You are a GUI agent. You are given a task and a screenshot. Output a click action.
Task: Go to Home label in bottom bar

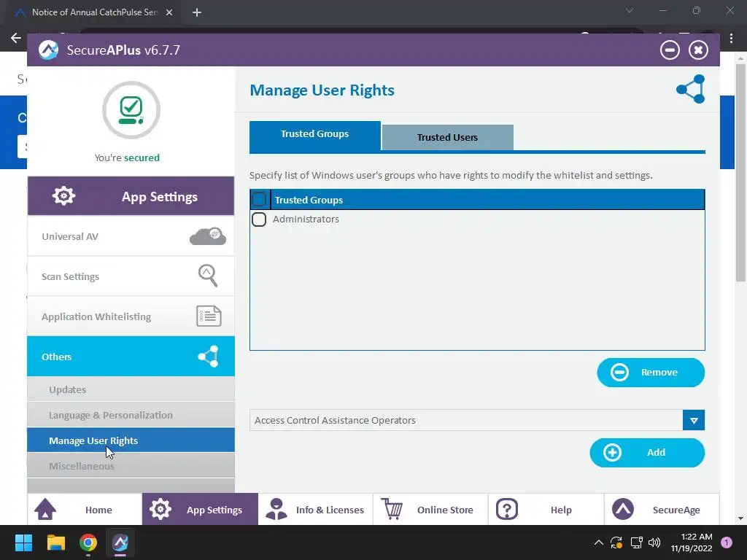click(98, 510)
